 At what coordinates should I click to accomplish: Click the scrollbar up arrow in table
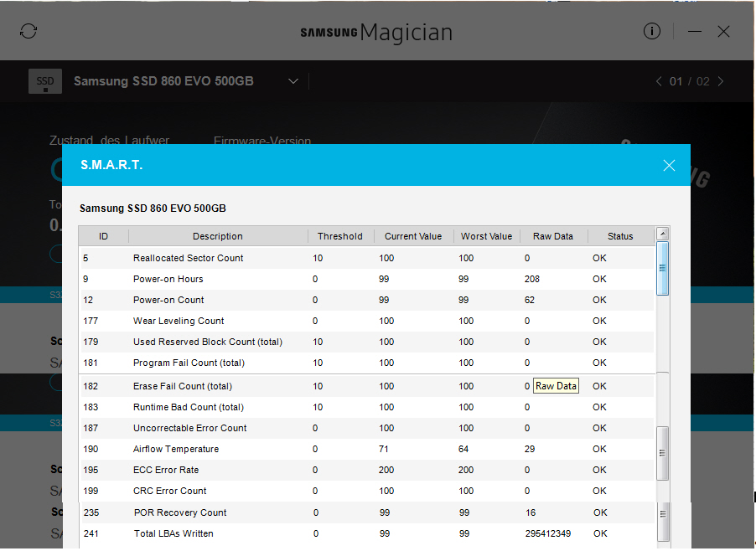pos(663,234)
